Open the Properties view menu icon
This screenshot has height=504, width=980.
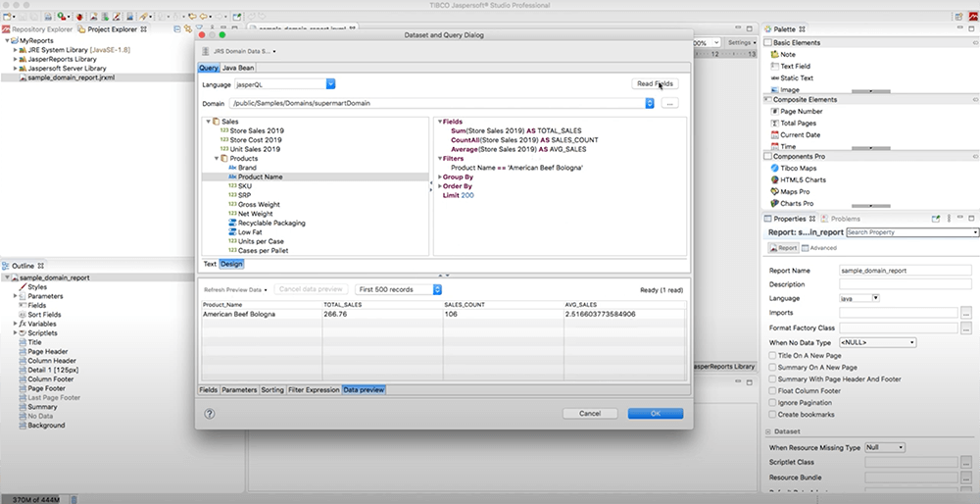[949, 219]
